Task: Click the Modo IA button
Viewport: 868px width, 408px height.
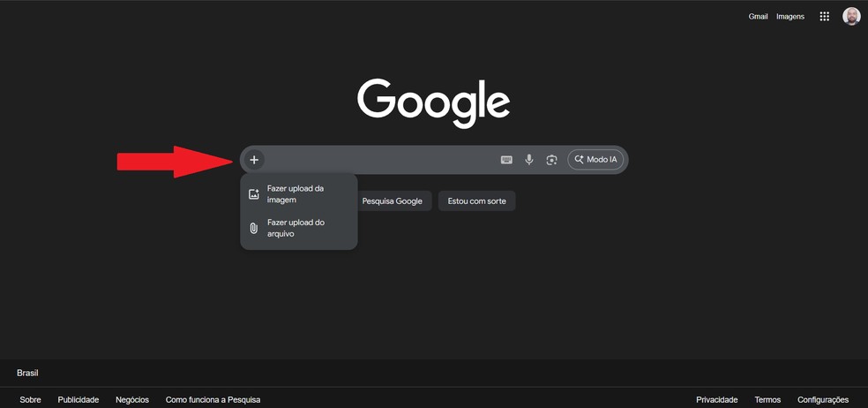Action: (595, 160)
